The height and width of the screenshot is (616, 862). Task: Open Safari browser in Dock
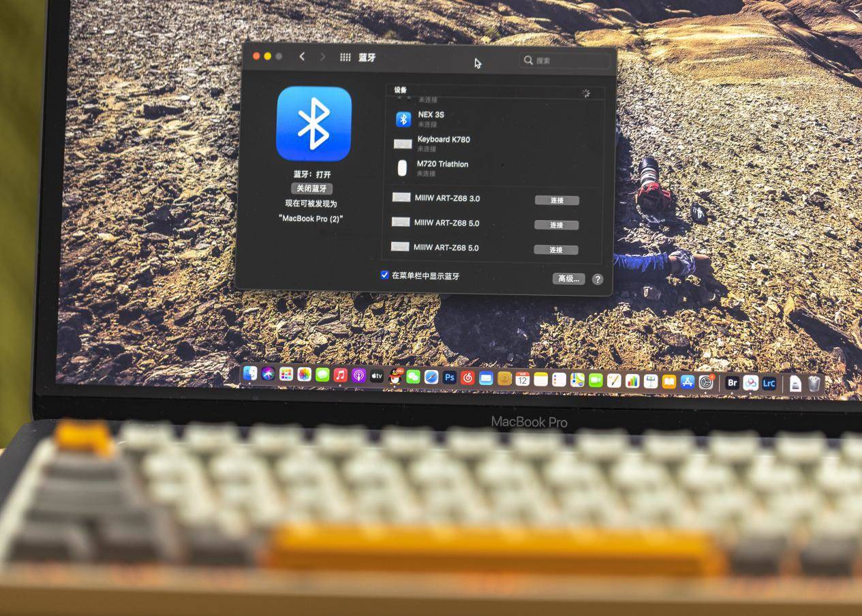pyautogui.click(x=431, y=377)
